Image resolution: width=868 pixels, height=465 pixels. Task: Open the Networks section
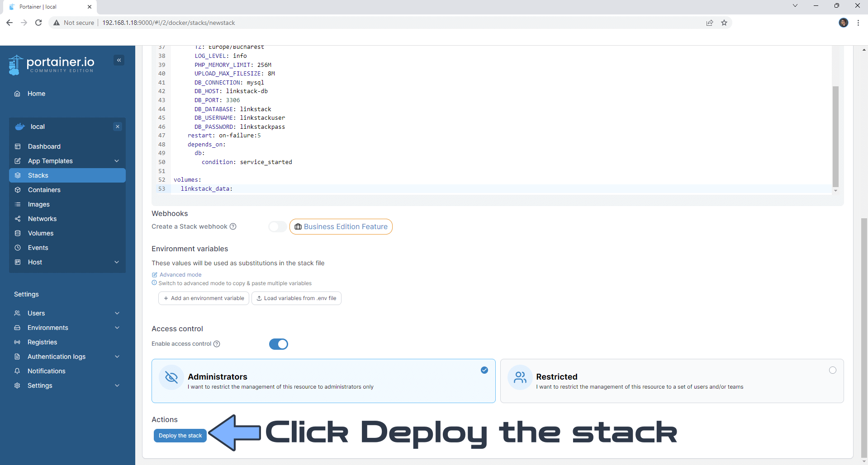(42, 219)
